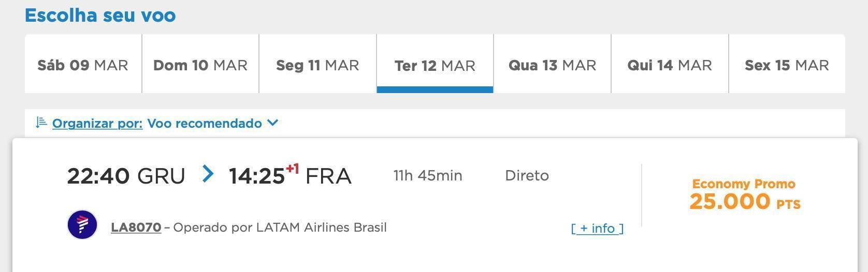Screen dimensions: 868x272
Task: Select the Sex 15 MAR date tab
Action: click(787, 64)
